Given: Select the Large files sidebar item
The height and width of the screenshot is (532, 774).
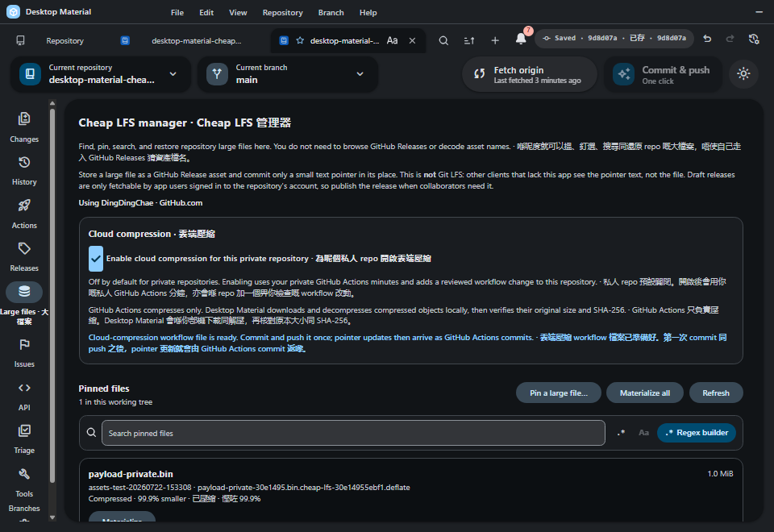Looking at the screenshot, I should pos(24,302).
